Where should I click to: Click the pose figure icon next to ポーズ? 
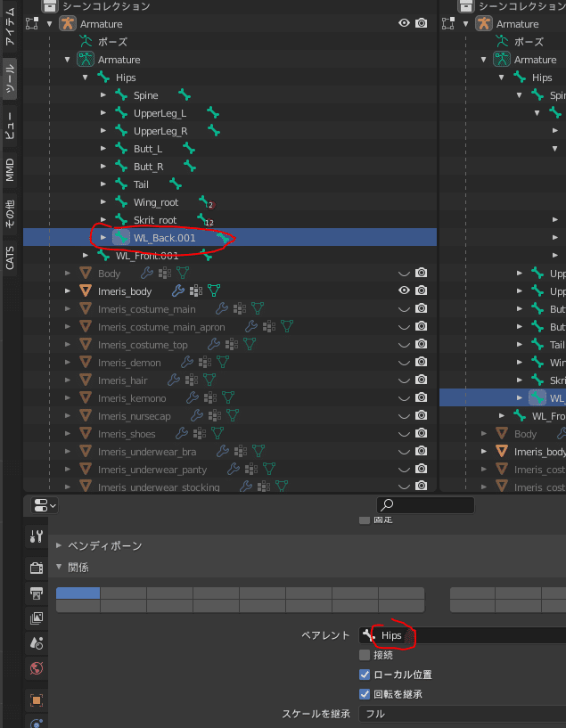(86, 41)
